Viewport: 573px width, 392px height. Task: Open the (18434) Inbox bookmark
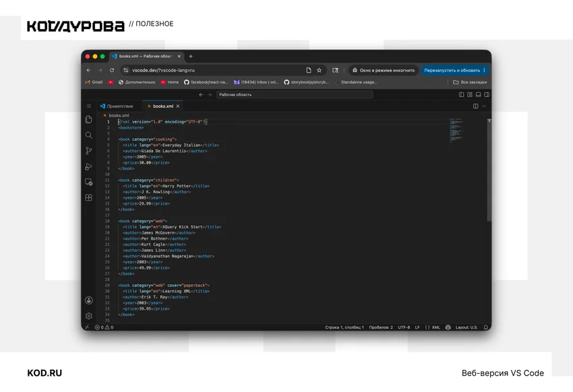(256, 82)
